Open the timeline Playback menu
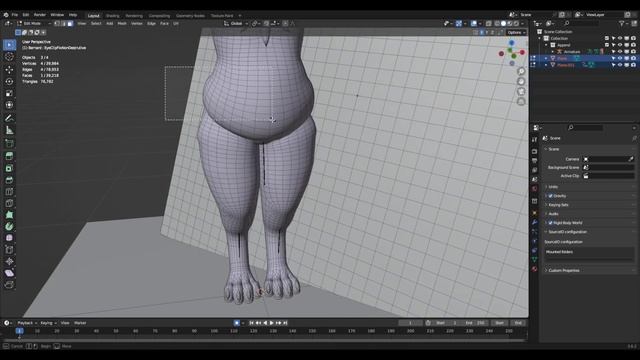This screenshot has width=640, height=360. point(27,323)
